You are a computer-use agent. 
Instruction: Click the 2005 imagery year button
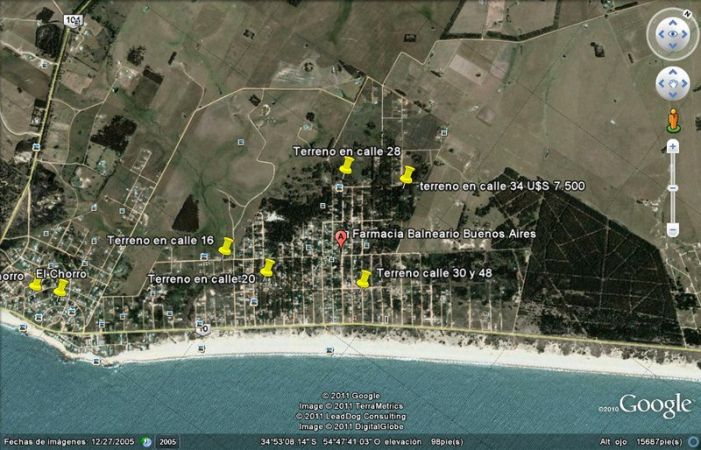pos(167,441)
